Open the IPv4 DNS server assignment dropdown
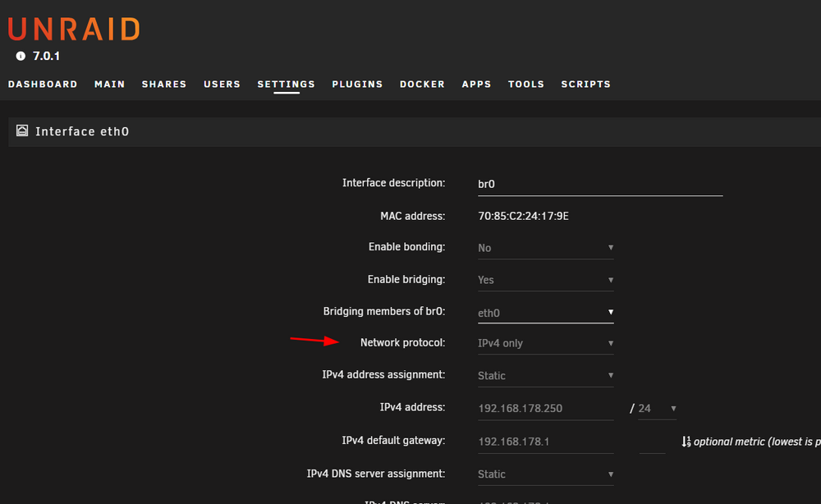This screenshot has height=504, width=821. click(x=546, y=474)
